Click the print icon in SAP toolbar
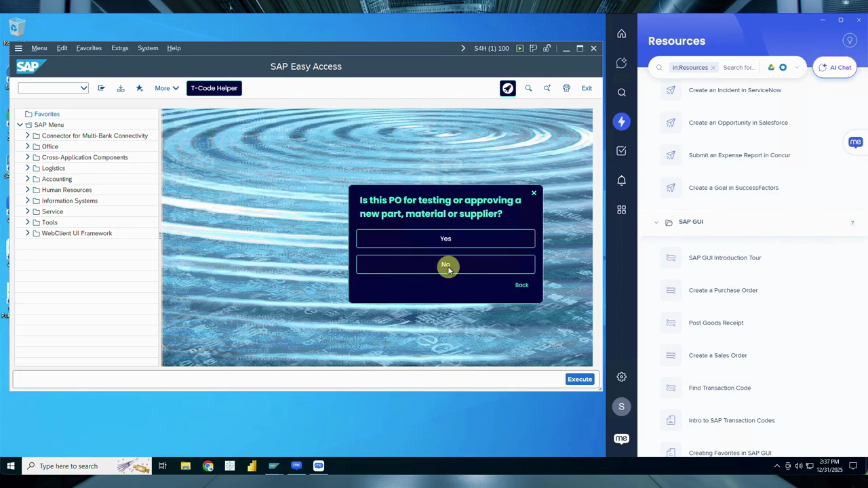868x488 pixels. [566, 88]
